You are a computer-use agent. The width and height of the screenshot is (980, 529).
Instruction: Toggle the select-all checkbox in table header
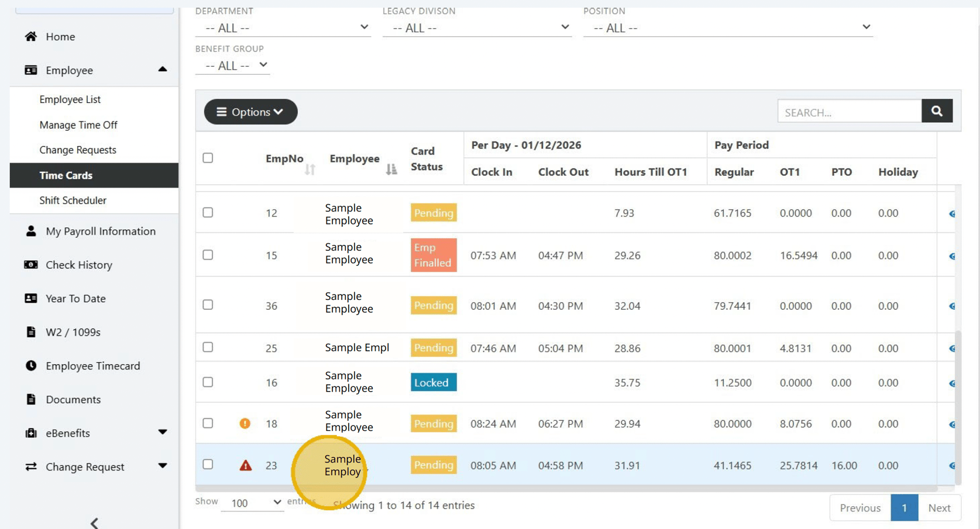coord(208,158)
